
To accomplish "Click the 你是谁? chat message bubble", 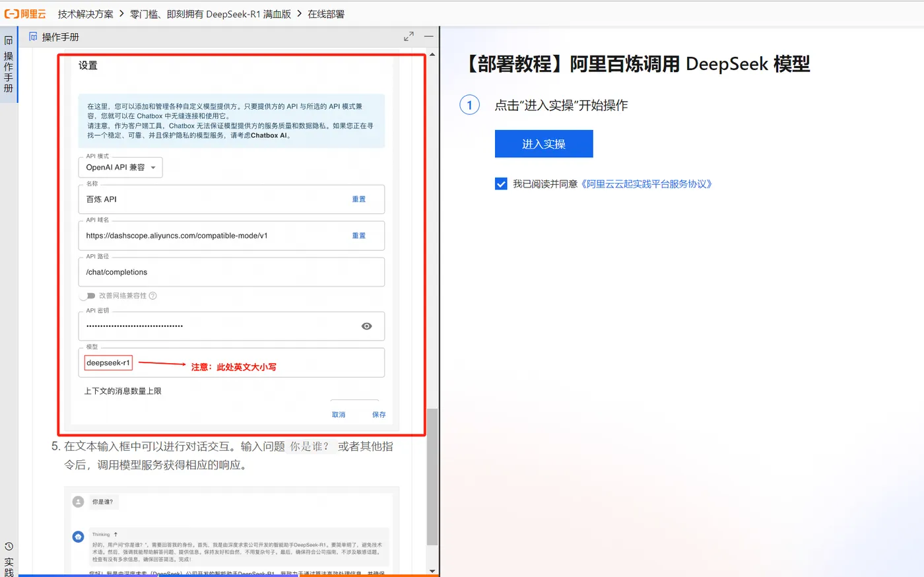I will point(102,502).
